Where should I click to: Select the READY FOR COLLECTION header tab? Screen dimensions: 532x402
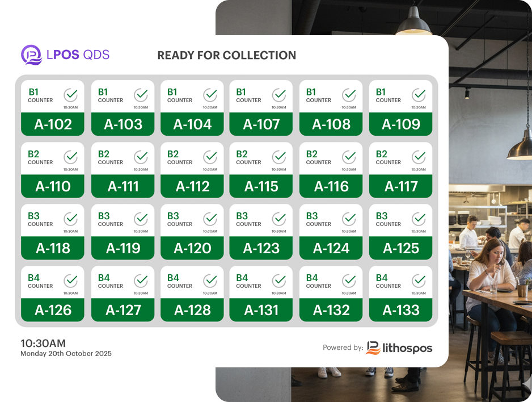click(227, 56)
